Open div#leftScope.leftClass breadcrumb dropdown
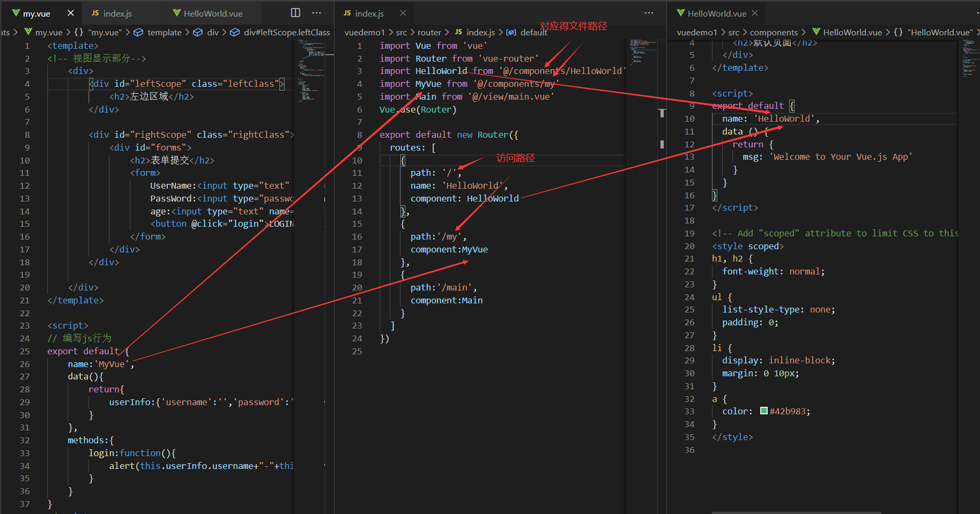 pyautogui.click(x=287, y=32)
